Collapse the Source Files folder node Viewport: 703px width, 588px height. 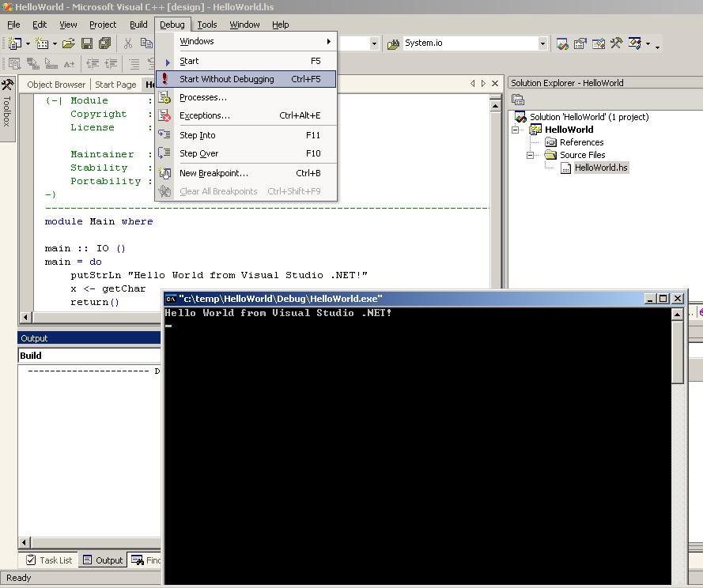(531, 155)
